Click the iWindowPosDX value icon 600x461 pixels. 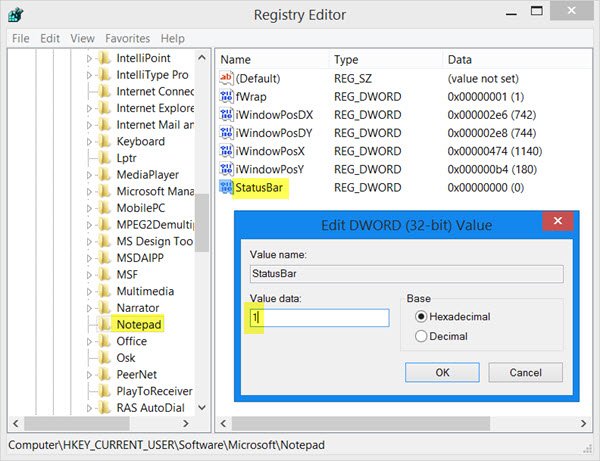(x=227, y=115)
